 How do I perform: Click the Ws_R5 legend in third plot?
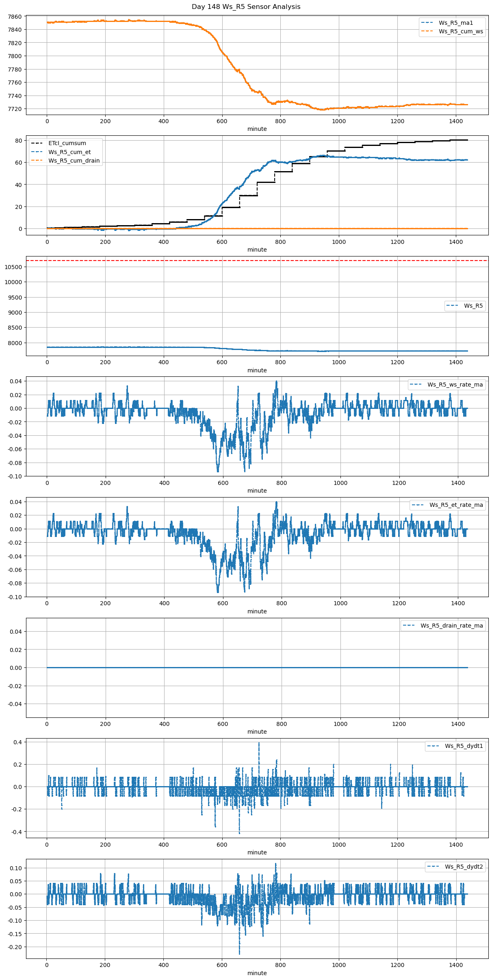point(473,306)
